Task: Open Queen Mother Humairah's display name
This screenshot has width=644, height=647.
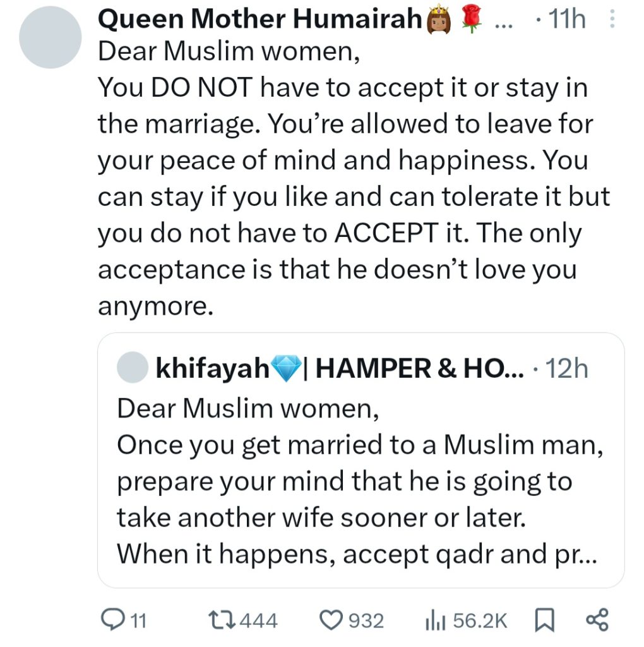Action: [260, 20]
